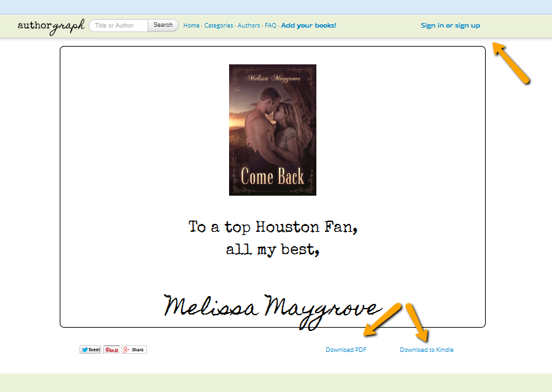Screen dimensions: 552x392
Task: Click the Title or Author search field
Action: [x=119, y=26]
